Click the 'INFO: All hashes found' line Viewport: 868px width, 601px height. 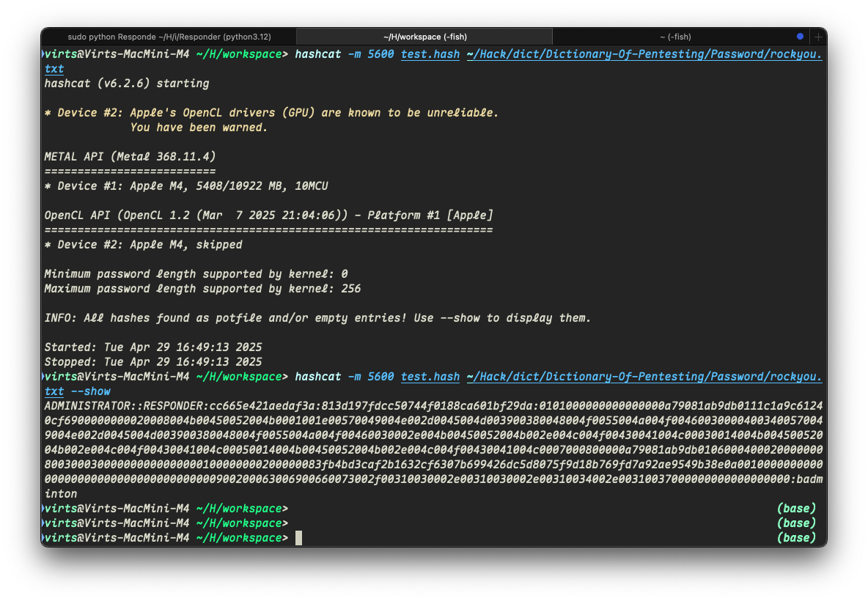317,318
